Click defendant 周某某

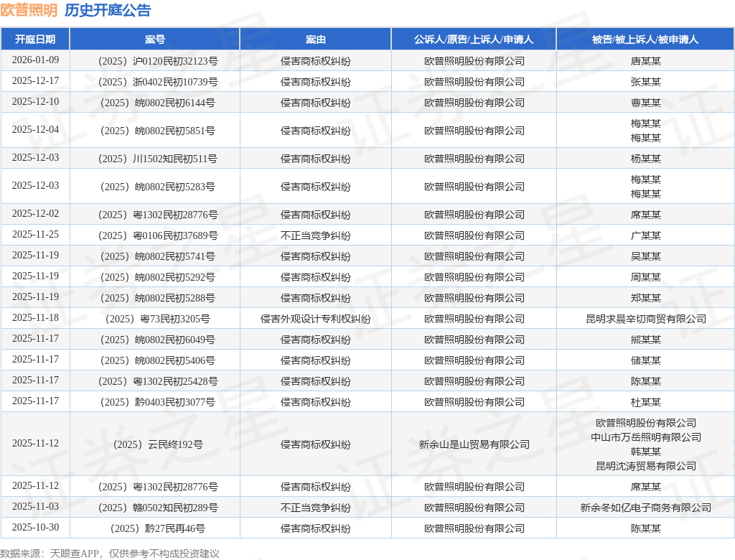pyautogui.click(x=645, y=277)
